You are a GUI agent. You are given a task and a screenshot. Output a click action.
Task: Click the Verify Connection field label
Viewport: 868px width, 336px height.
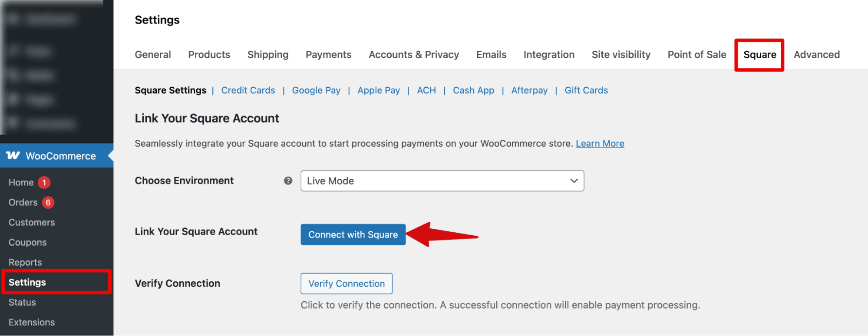(x=177, y=283)
